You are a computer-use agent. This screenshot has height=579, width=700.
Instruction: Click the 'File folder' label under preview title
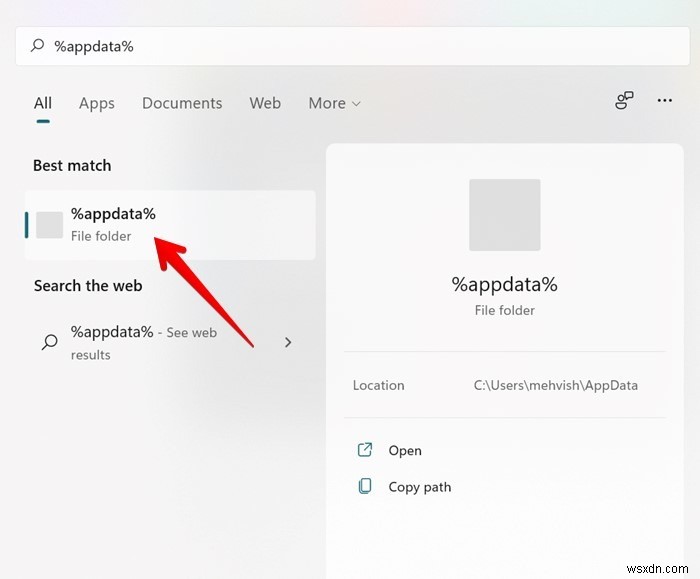pos(504,310)
